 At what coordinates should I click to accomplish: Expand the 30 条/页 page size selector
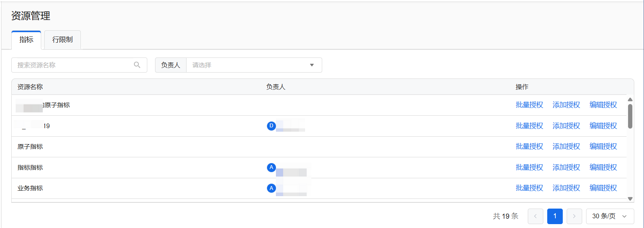[609, 216]
